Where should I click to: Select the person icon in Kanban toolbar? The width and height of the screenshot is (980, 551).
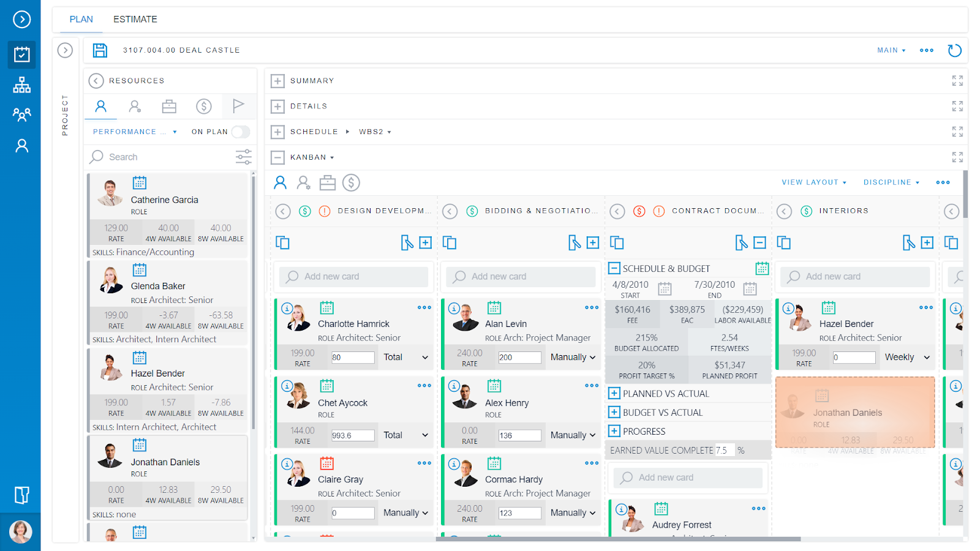(280, 182)
